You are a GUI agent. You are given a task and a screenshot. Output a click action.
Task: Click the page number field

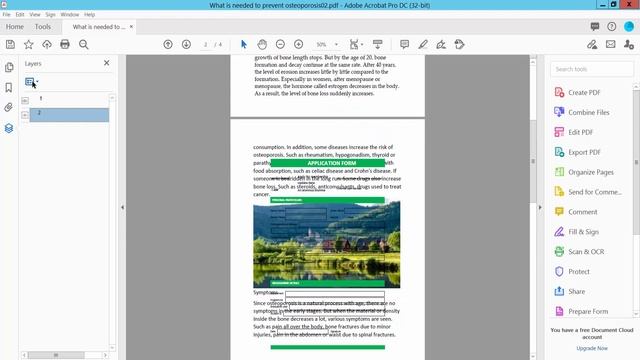click(x=206, y=44)
